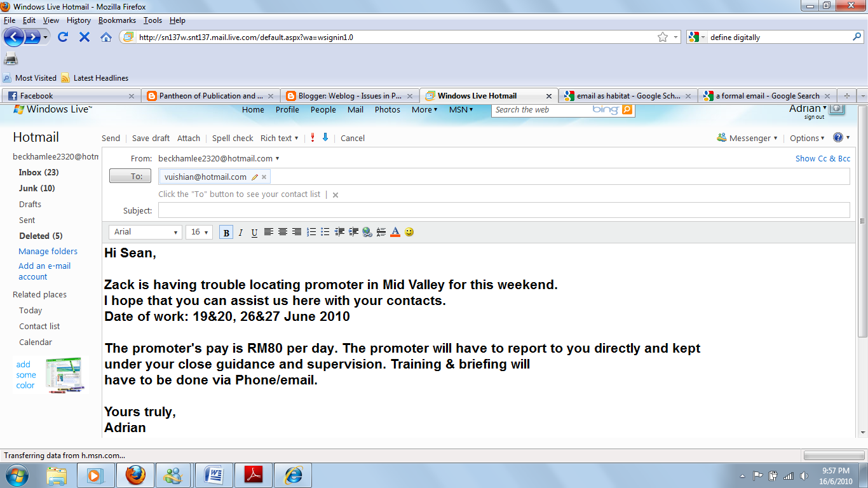Image resolution: width=868 pixels, height=488 pixels.
Task: Open the Drafts folder
Action: [x=30, y=204]
